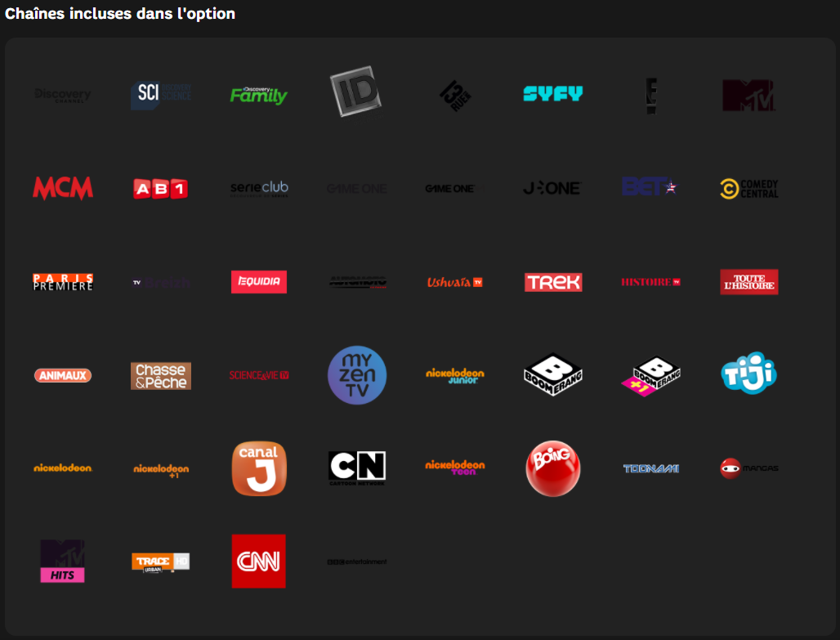The height and width of the screenshot is (640, 840).
Task: Open the Canal J channel logo
Action: click(259, 468)
